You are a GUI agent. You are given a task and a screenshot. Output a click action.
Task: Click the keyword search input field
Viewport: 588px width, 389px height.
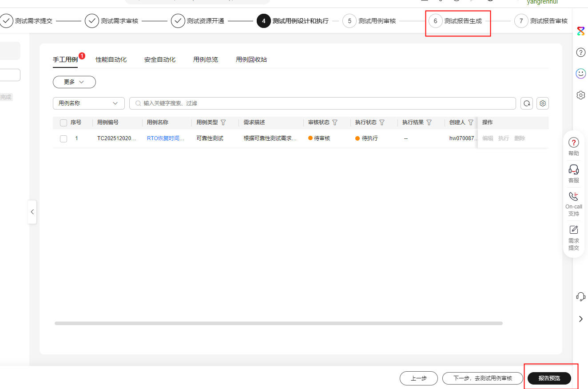[324, 103]
